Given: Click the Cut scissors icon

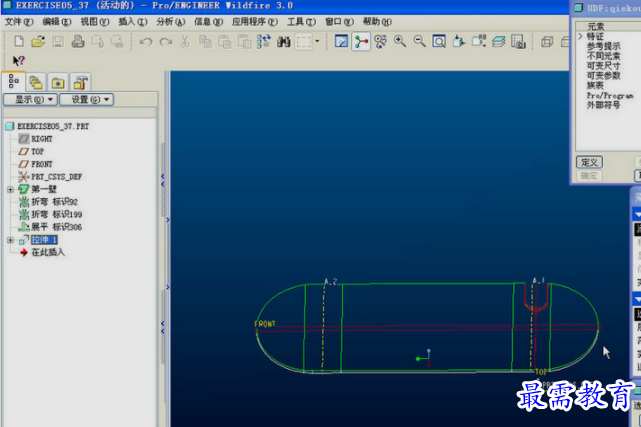Looking at the screenshot, I should click(185, 41).
